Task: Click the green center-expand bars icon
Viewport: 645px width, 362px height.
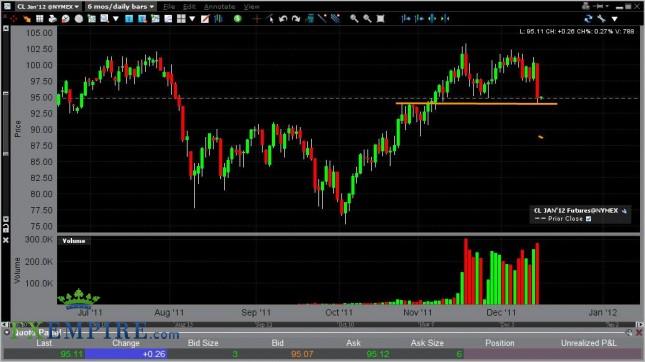Action: [x=432, y=19]
